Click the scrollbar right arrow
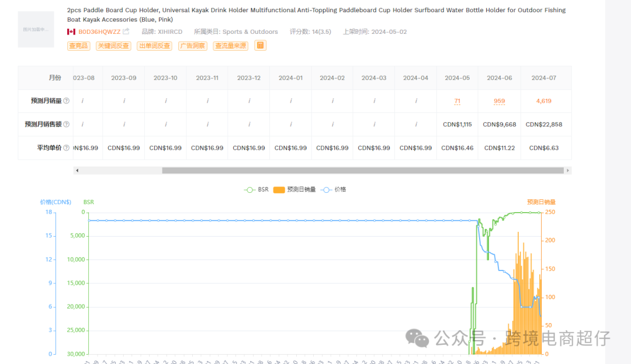Screen dimensions: 631x364 (x=568, y=171)
